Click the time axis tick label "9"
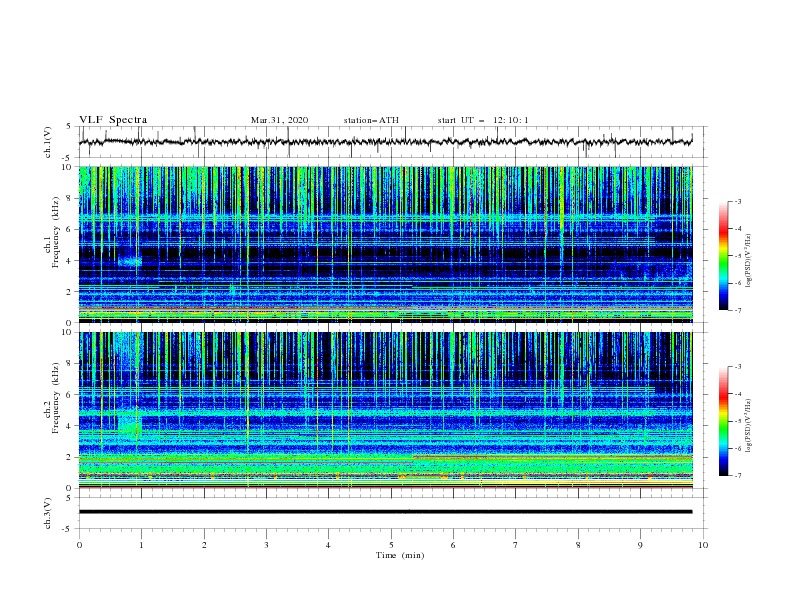This screenshot has height=612, width=792. [x=640, y=545]
